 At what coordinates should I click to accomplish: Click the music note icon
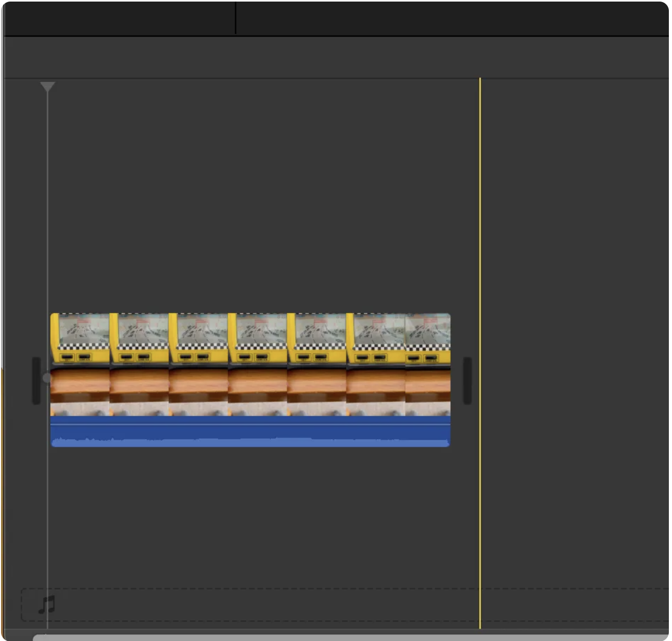point(47,604)
